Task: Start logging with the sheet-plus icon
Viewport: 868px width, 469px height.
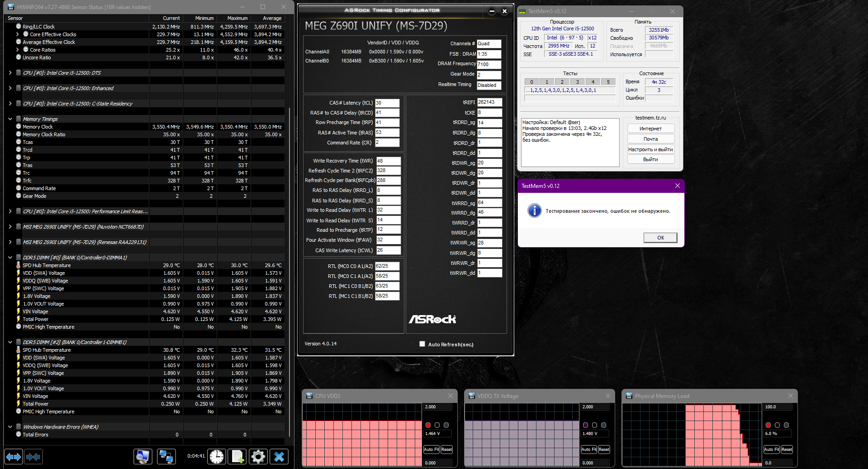Action: pos(237,457)
